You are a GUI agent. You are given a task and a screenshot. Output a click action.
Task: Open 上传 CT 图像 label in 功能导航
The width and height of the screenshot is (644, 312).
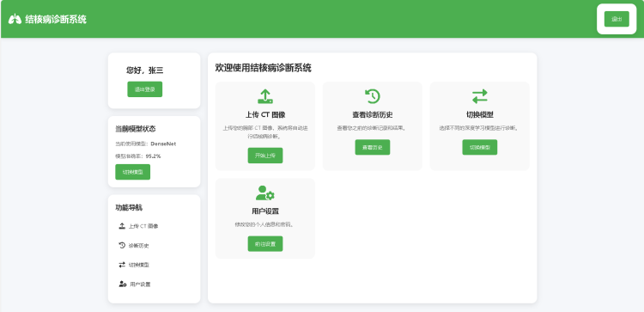point(143,226)
